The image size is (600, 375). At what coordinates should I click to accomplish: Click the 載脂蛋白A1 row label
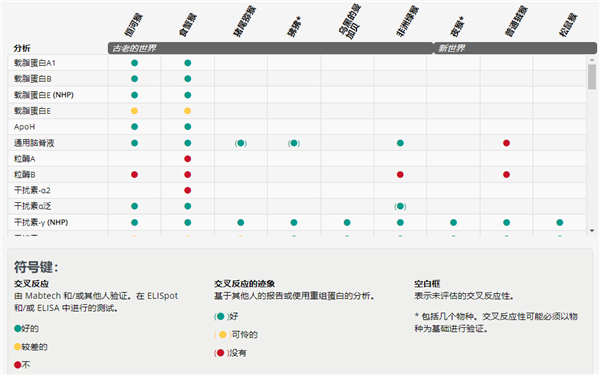coord(35,63)
